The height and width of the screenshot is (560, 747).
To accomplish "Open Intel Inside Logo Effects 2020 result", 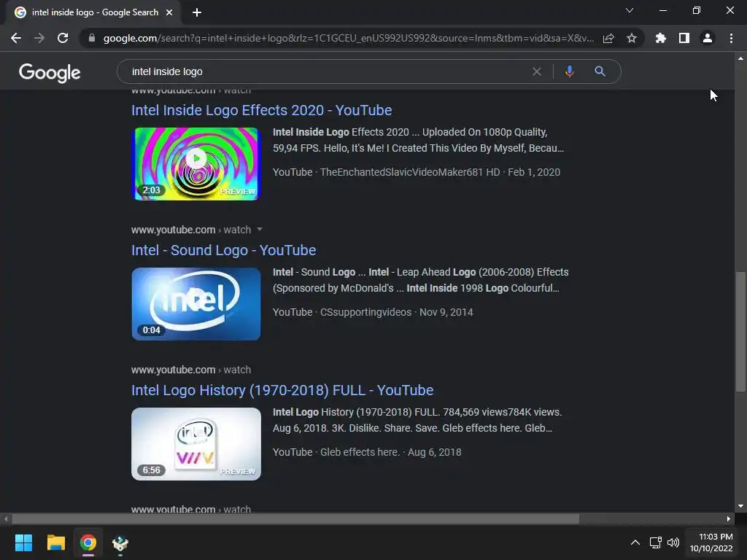I will tap(262, 110).
